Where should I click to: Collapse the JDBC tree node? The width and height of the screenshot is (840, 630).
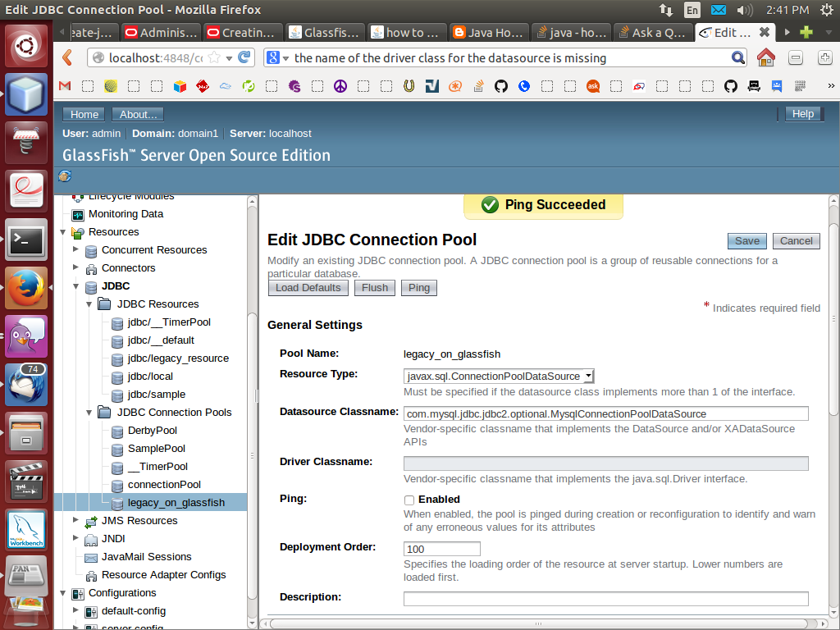(x=76, y=286)
